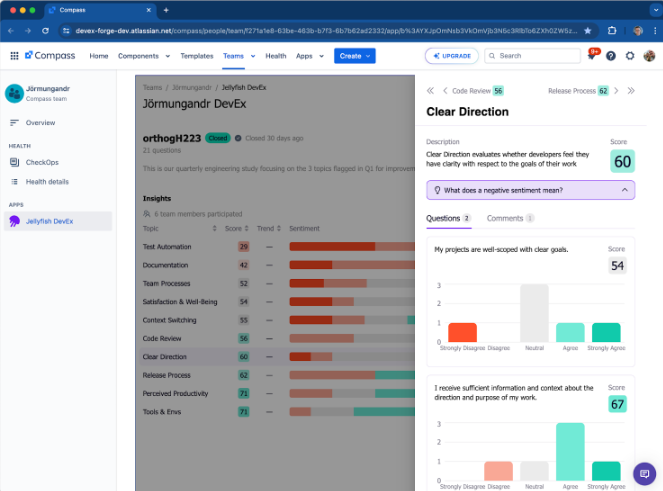Viewport: 663px width, 491px height.
Task: Reload the page in the browser
Action: (46, 31)
